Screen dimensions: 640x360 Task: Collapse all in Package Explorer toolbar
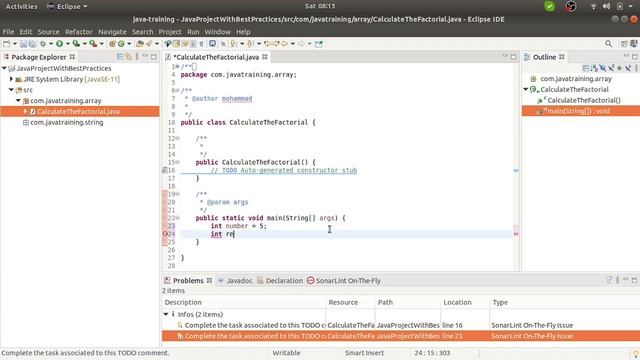tap(120, 57)
